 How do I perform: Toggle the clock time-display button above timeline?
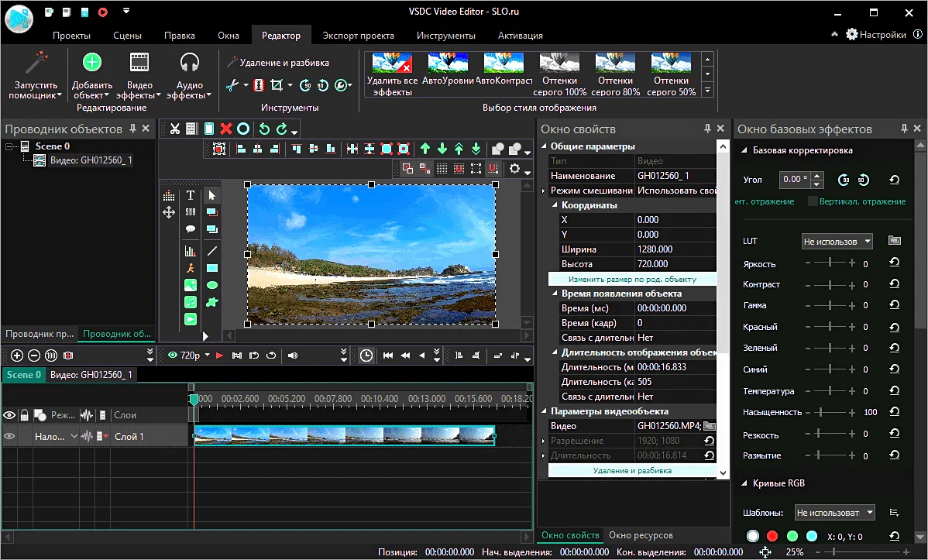click(366, 356)
